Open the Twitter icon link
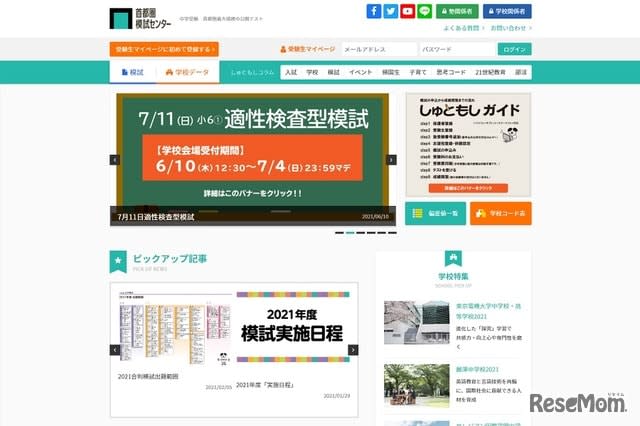Screen dimensions: 640x426 tap(391, 11)
